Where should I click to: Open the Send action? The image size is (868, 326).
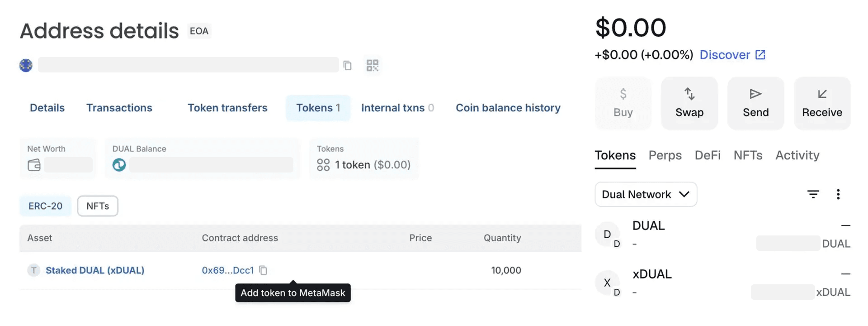pyautogui.click(x=756, y=103)
